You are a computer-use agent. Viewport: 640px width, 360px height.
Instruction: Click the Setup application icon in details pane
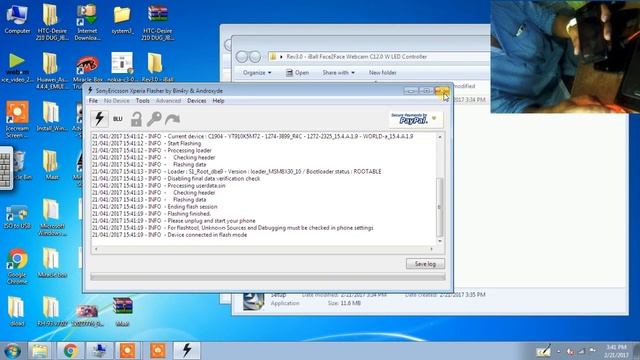coord(253,300)
